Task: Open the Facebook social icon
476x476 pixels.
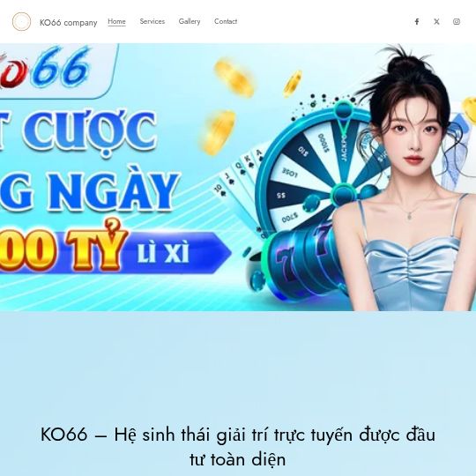Action: (x=417, y=21)
